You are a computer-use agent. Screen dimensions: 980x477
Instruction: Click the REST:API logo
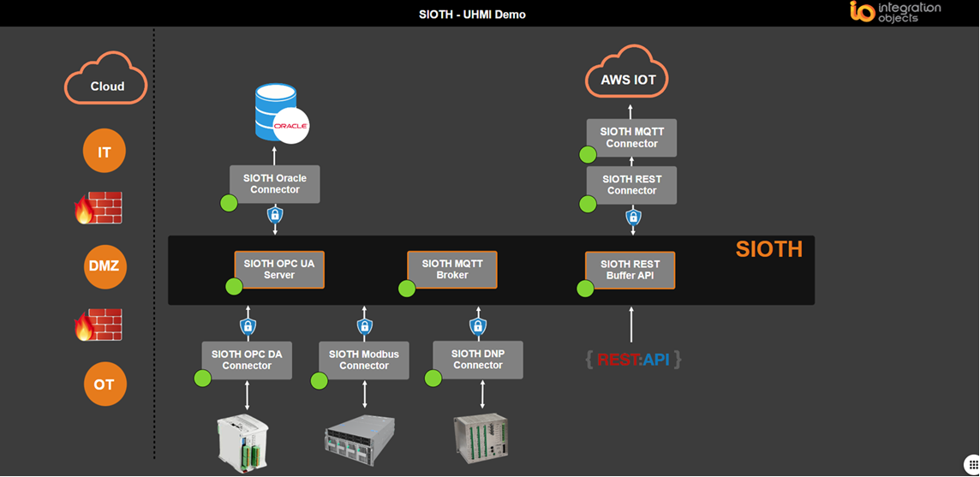[633, 360]
